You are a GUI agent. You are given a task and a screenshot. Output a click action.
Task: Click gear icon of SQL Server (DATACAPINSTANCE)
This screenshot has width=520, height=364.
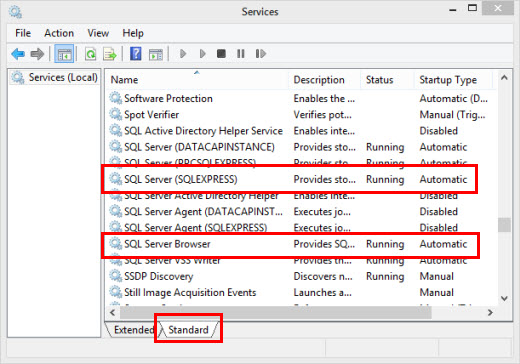116,147
